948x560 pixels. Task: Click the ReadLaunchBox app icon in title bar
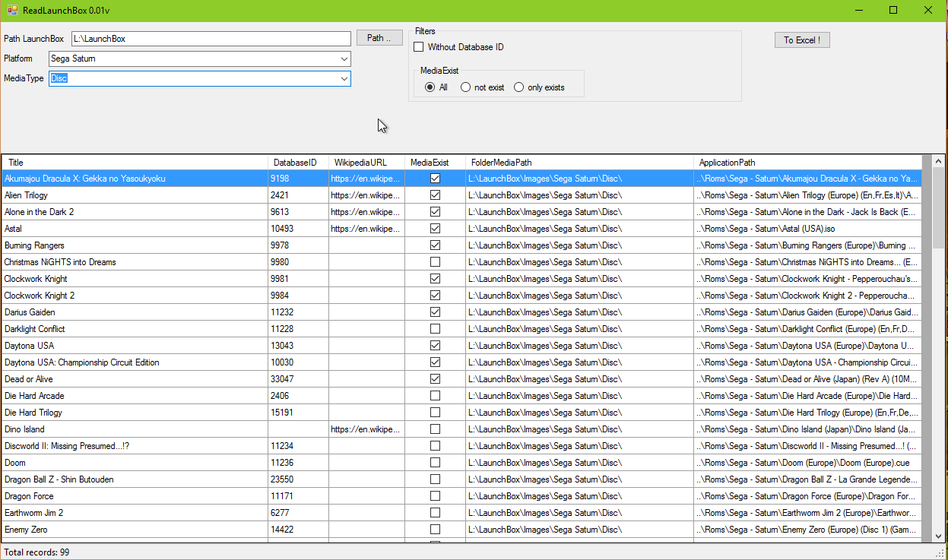12,10
